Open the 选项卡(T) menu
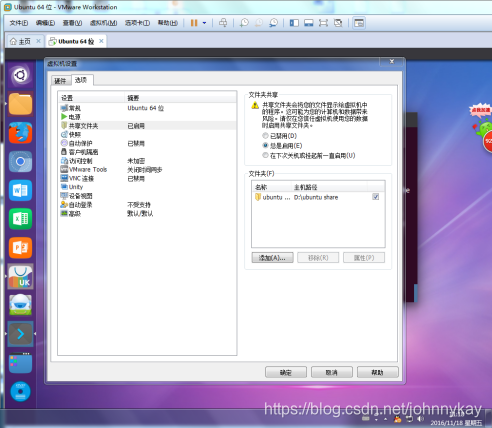492x428 pixels. coord(137,23)
